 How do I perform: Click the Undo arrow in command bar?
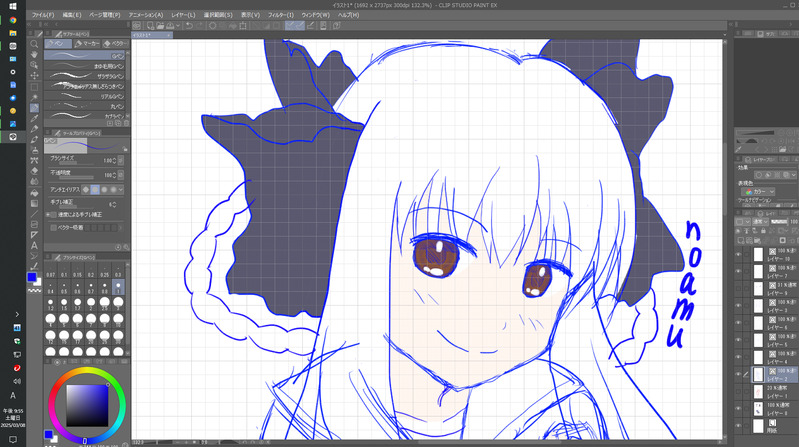(189, 25)
